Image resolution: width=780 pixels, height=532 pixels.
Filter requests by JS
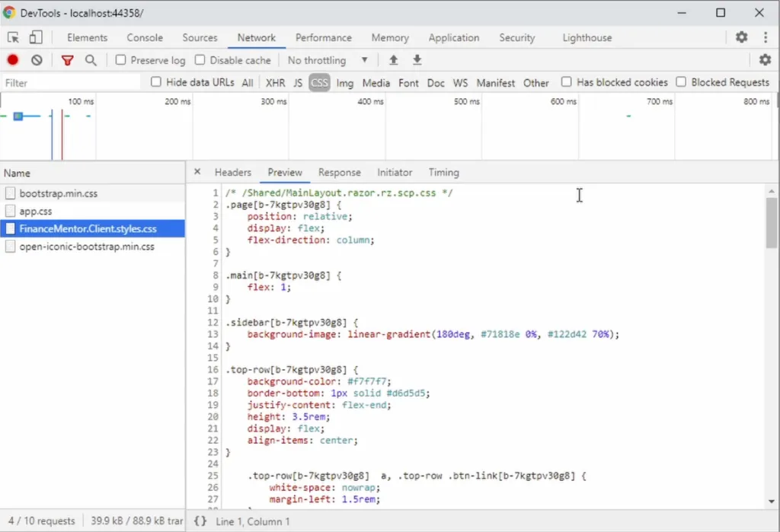pyautogui.click(x=298, y=83)
